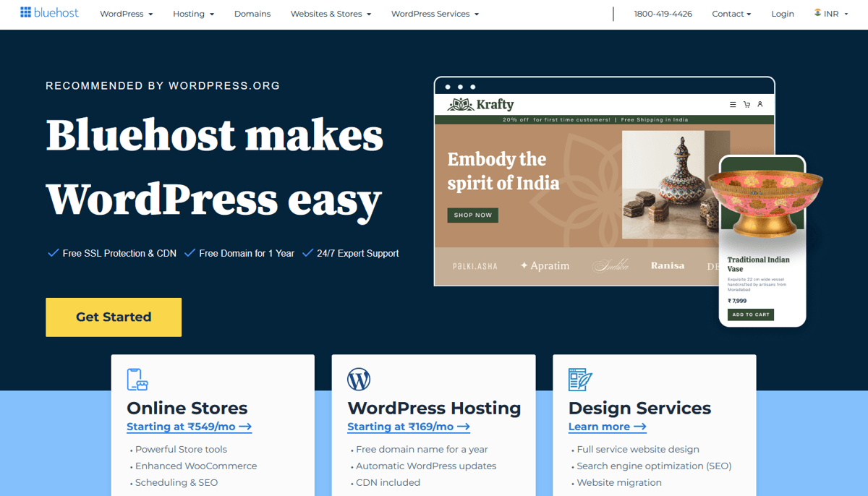
Task: Click the arrow after Starting at ₹549/mo
Action: pyautogui.click(x=245, y=427)
